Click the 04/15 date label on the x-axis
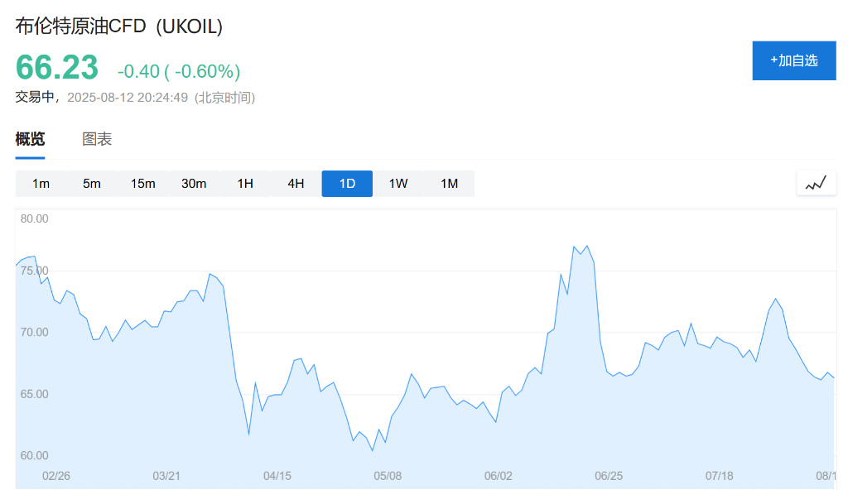848x504 pixels. tap(277, 476)
